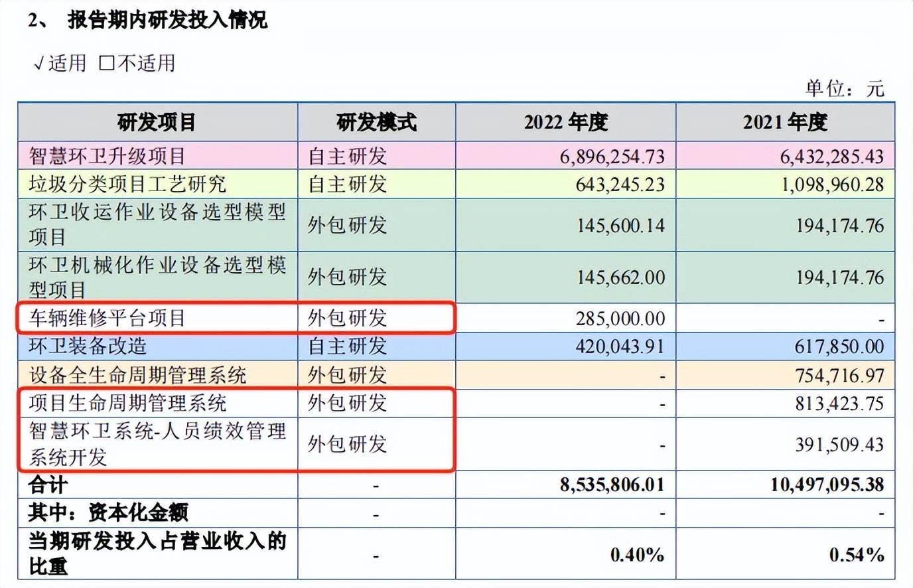Click the 环卫装备改造 project cell
The image size is (913, 588).
88,346
